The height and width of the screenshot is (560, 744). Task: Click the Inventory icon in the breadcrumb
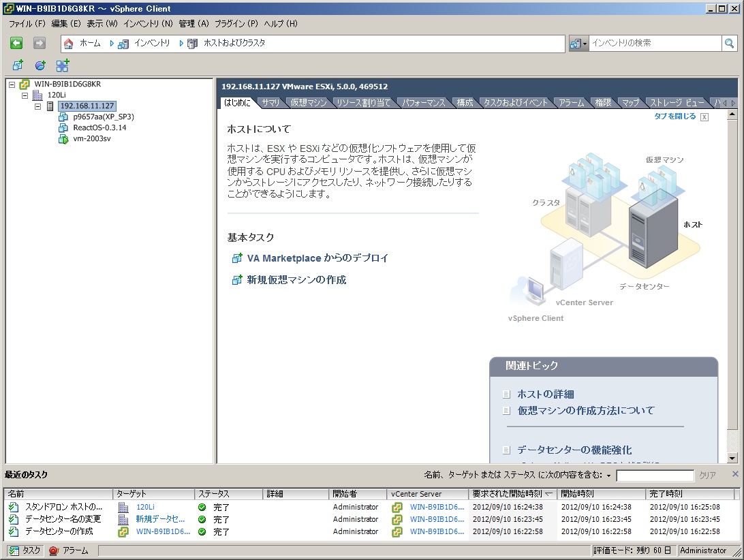(x=123, y=44)
